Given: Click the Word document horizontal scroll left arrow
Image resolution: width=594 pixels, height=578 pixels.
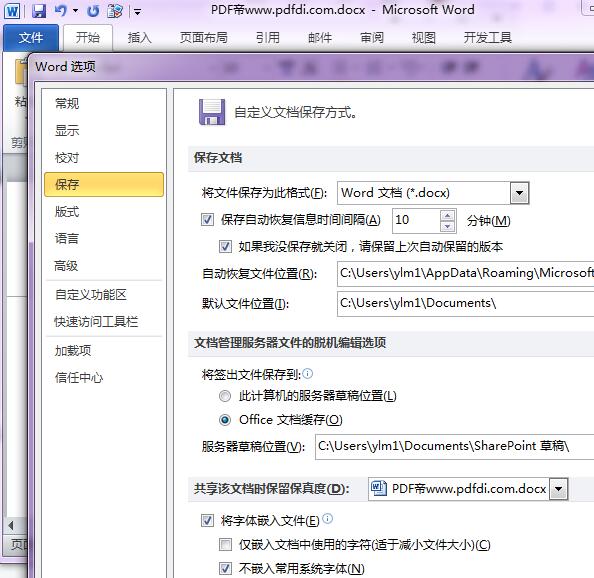Looking at the screenshot, I should click(11, 525).
